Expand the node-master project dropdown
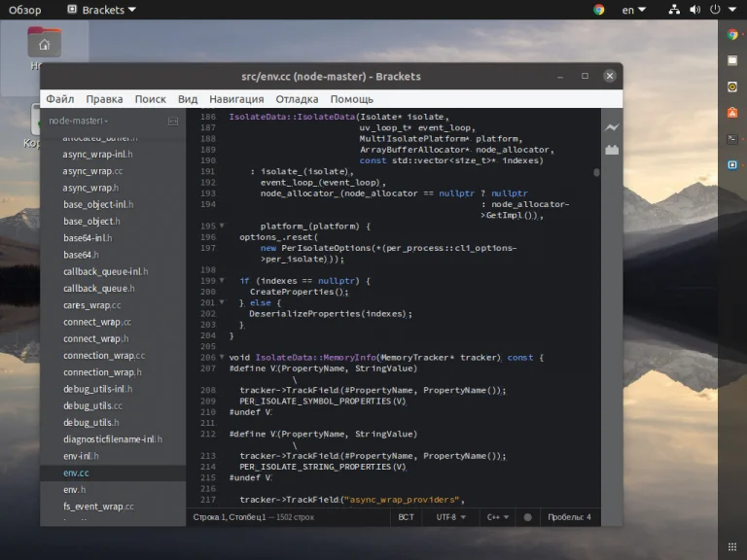 coord(78,122)
